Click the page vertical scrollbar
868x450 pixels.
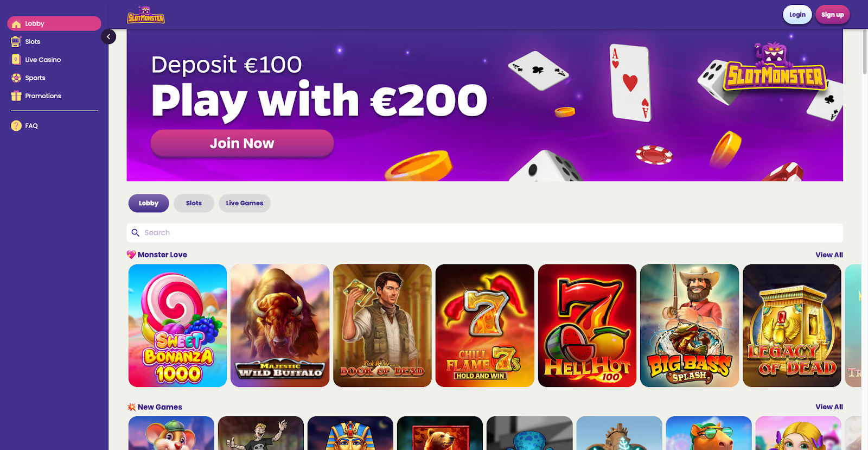click(865, 51)
